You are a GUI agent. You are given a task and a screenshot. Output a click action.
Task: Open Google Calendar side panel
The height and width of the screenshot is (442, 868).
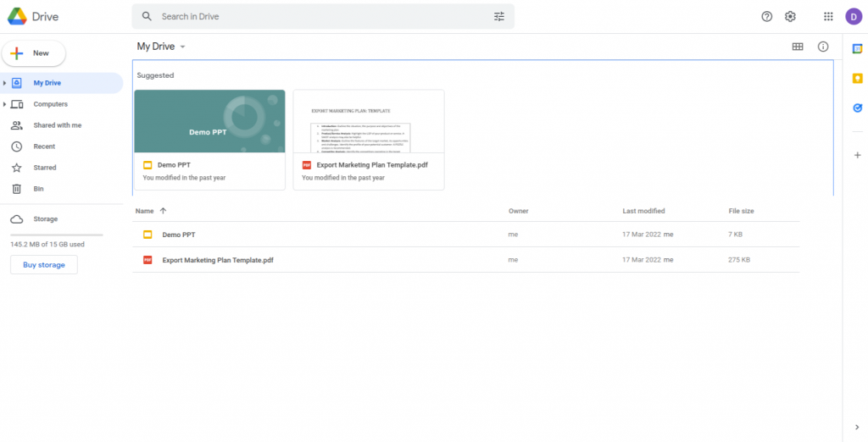pyautogui.click(x=857, y=49)
